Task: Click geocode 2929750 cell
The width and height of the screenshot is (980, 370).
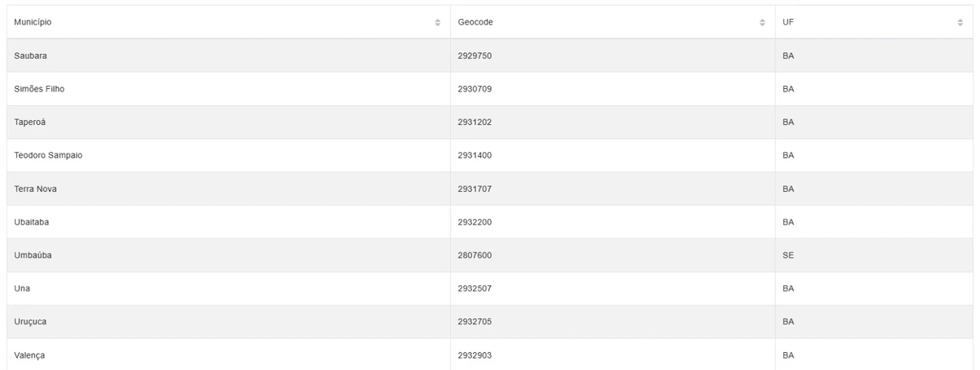Action: pyautogui.click(x=613, y=56)
